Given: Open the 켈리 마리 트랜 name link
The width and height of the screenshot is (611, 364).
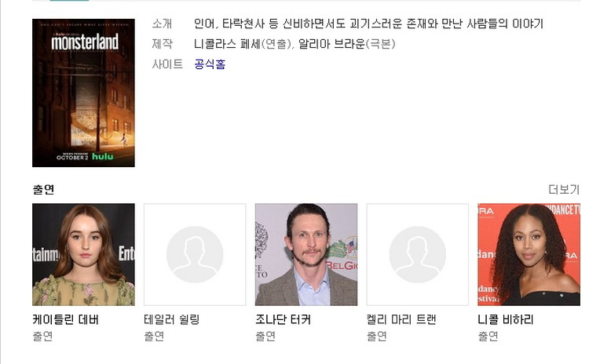Looking at the screenshot, I should pos(401,319).
